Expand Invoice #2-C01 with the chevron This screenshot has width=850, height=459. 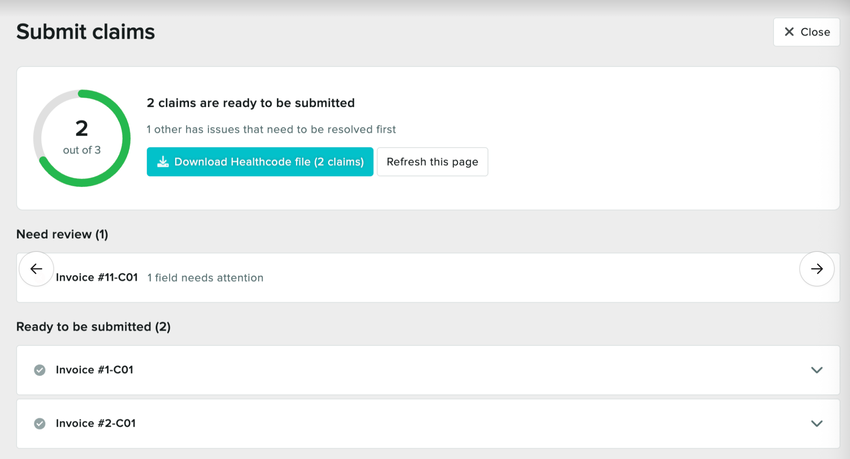tap(816, 423)
